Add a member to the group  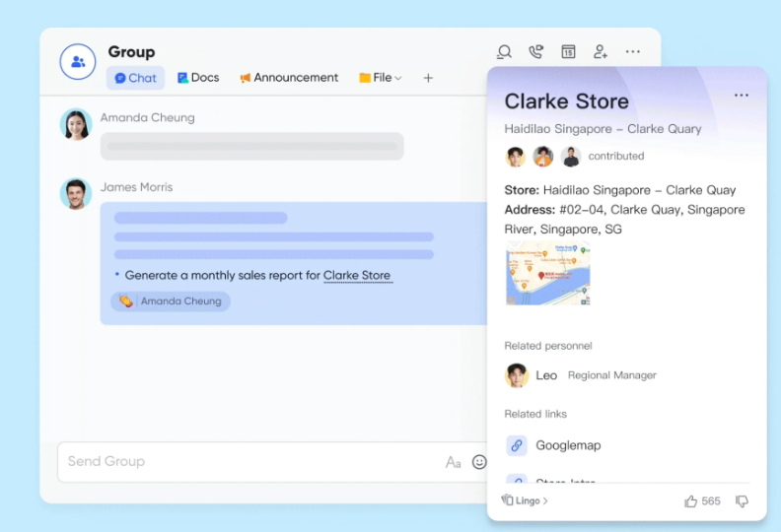coord(601,52)
